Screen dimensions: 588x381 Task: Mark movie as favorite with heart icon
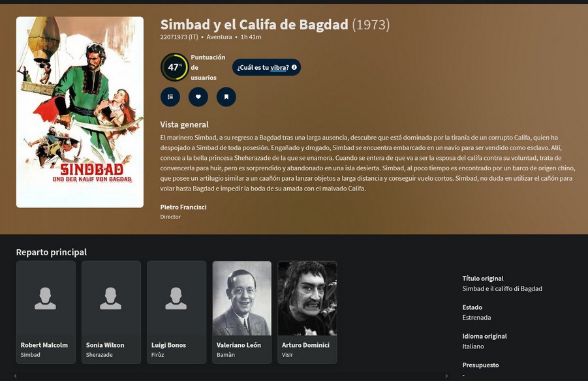198,97
